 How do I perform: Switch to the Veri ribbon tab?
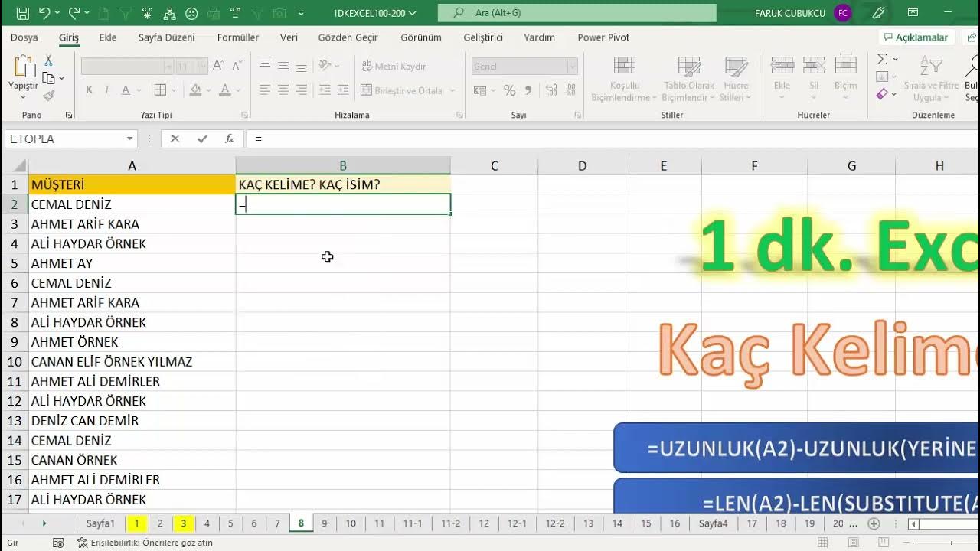point(289,37)
